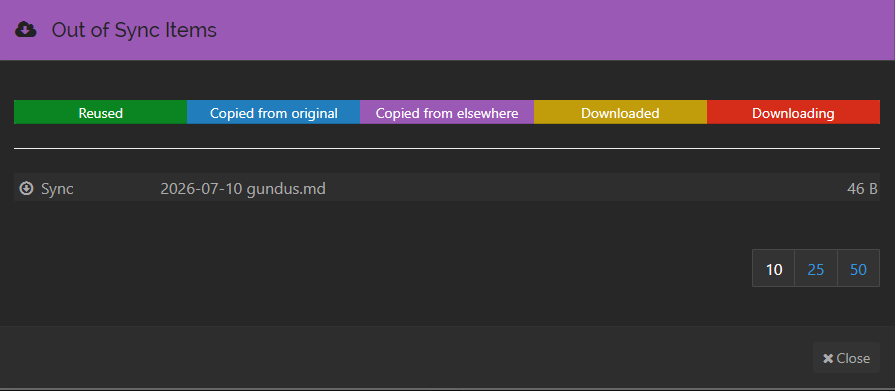The height and width of the screenshot is (391, 895).
Task: Select the purple Copied from elsewhere segment
Action: (x=447, y=112)
